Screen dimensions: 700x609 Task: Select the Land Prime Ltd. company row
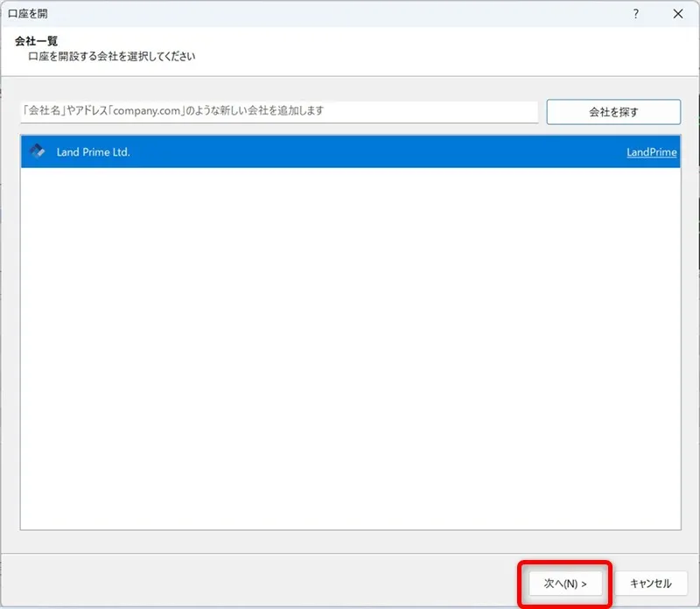click(351, 151)
